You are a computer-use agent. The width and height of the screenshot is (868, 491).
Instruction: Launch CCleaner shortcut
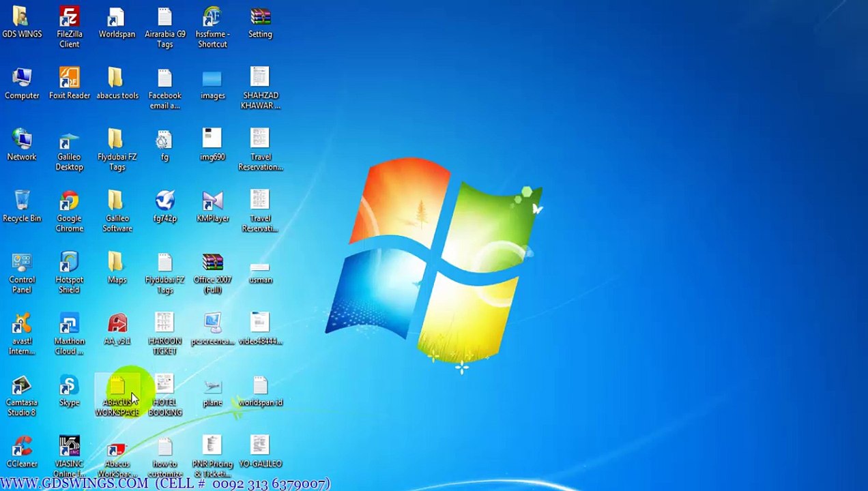[x=22, y=452]
